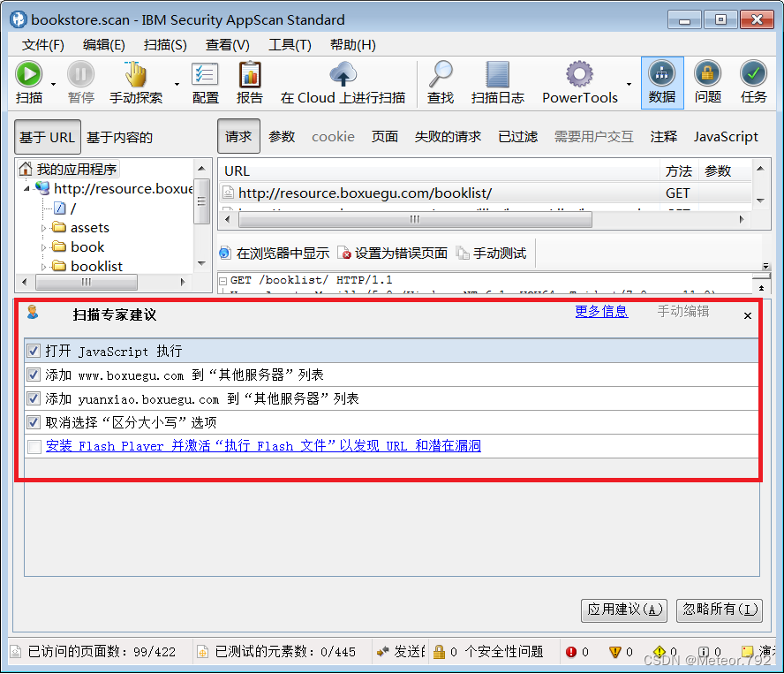Open the 帮助(H) menu
The image size is (784, 674).
353,45
